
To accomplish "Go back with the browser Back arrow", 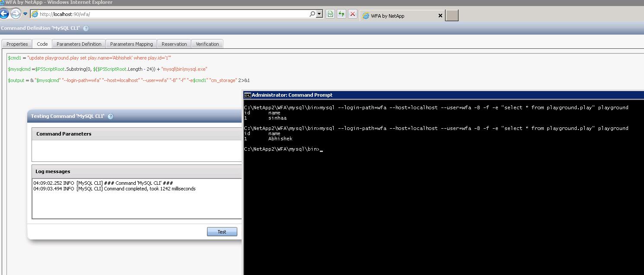I will [x=4, y=13].
